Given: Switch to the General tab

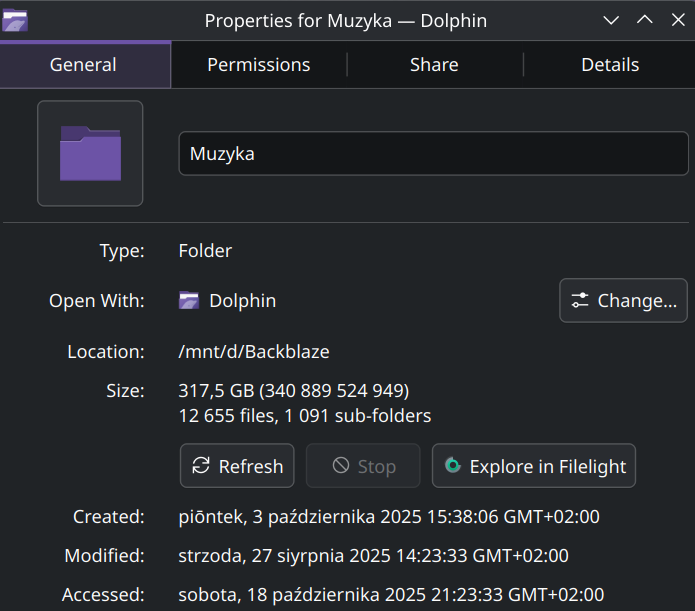Looking at the screenshot, I should pos(85,65).
